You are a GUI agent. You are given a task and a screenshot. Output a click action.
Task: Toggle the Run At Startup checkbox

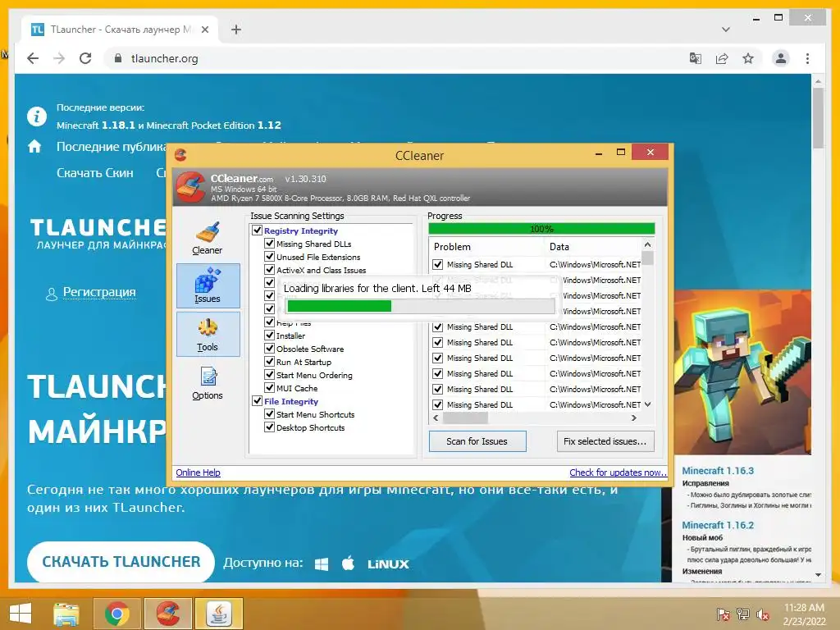270,362
